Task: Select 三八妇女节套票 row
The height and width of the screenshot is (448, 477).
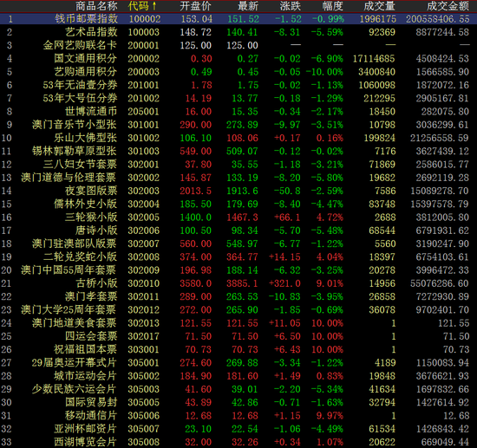Action: 238,164
